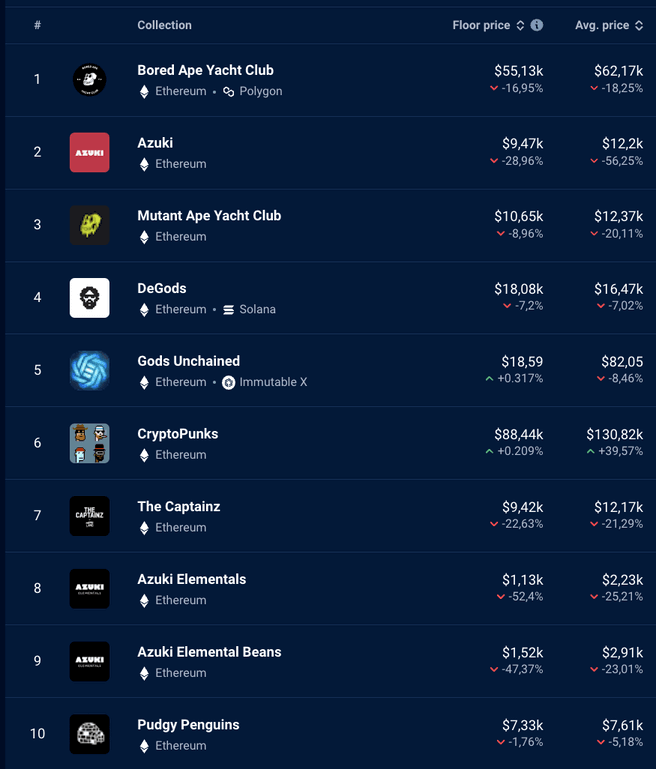Select the DeGods collection avatar icon
This screenshot has height=769, width=656.
tap(89, 298)
